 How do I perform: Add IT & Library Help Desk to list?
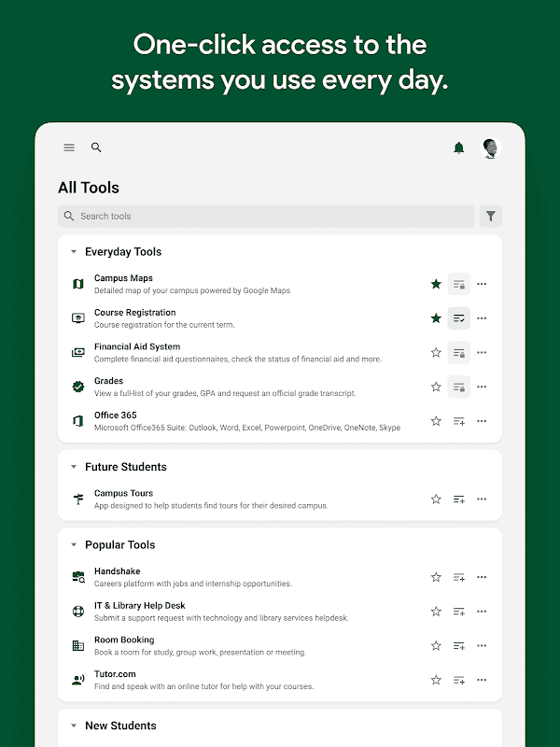click(x=458, y=612)
